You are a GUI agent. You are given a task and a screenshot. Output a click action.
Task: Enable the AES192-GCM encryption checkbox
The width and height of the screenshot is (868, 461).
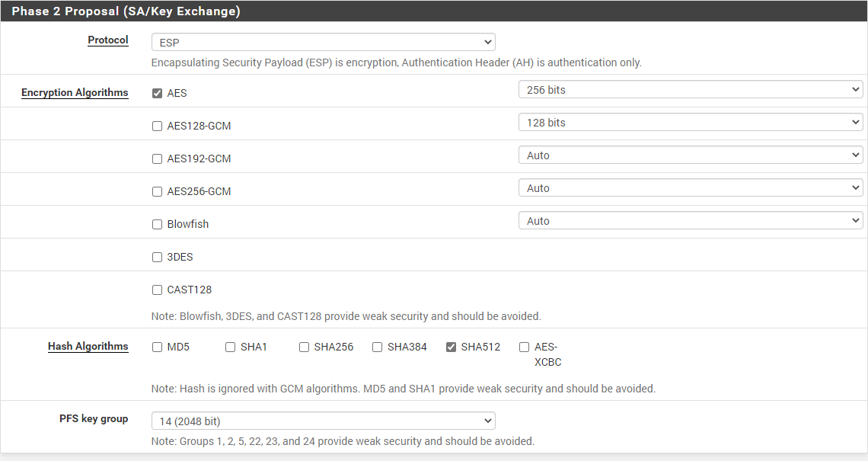pos(158,159)
